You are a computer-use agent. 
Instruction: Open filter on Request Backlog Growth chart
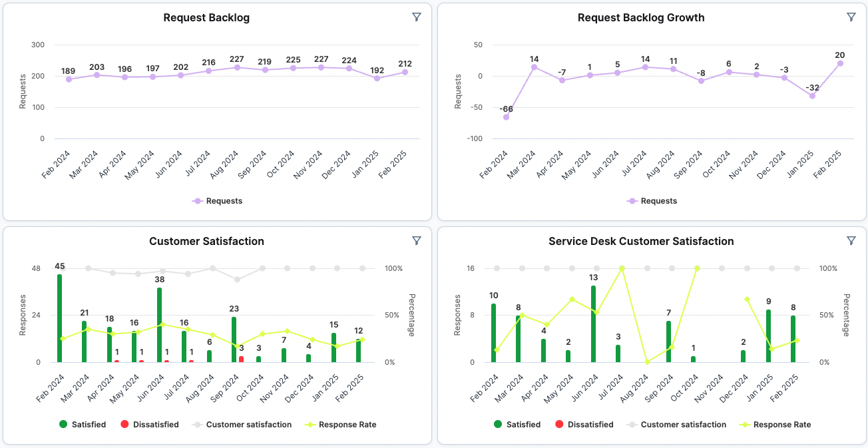(x=851, y=17)
